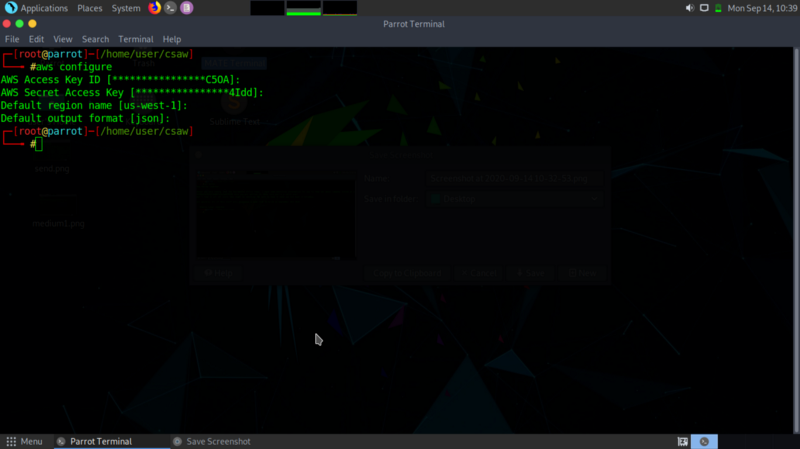The height and width of the screenshot is (449, 800).
Task: Switch to Parrot Terminal taskbar button
Action: [112, 441]
